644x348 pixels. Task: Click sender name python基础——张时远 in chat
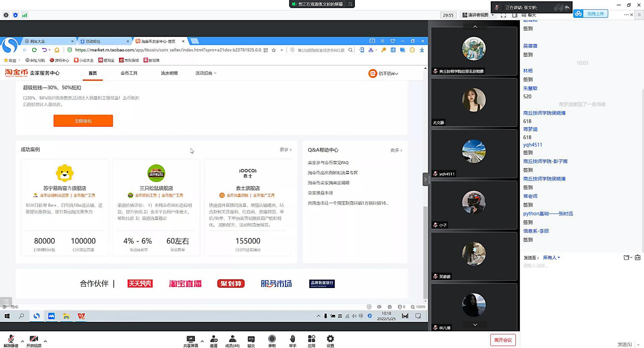pos(548,213)
